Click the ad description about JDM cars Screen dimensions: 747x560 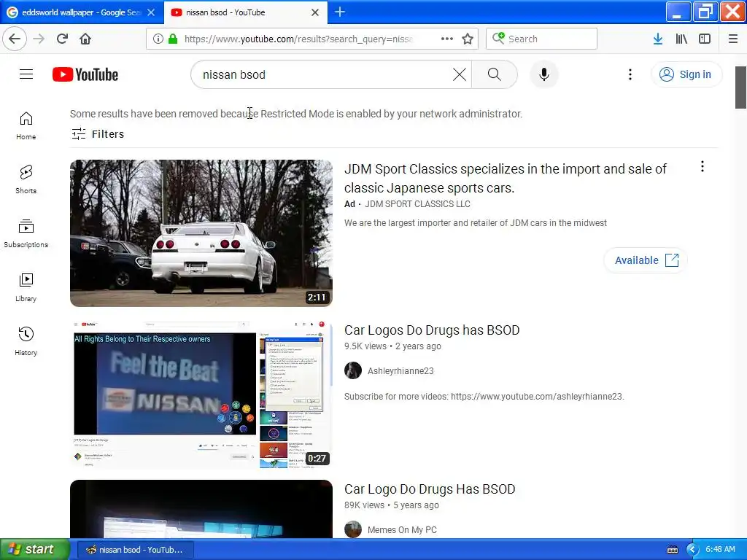click(476, 223)
